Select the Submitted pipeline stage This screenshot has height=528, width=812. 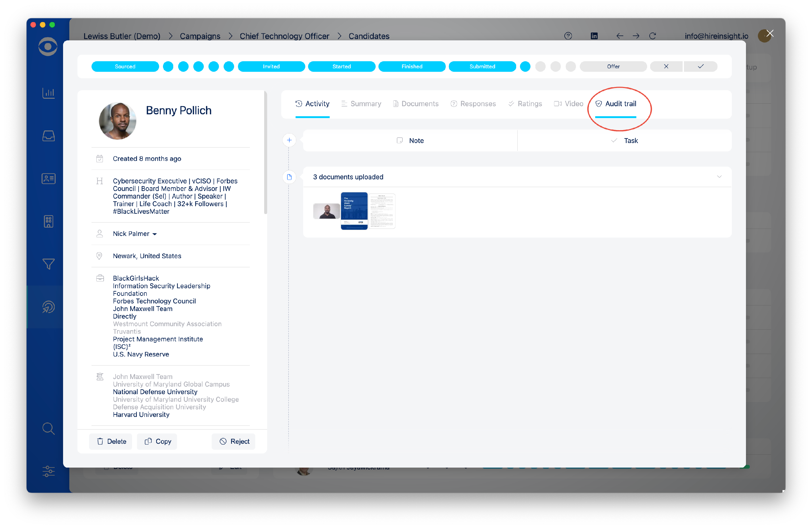(482, 66)
